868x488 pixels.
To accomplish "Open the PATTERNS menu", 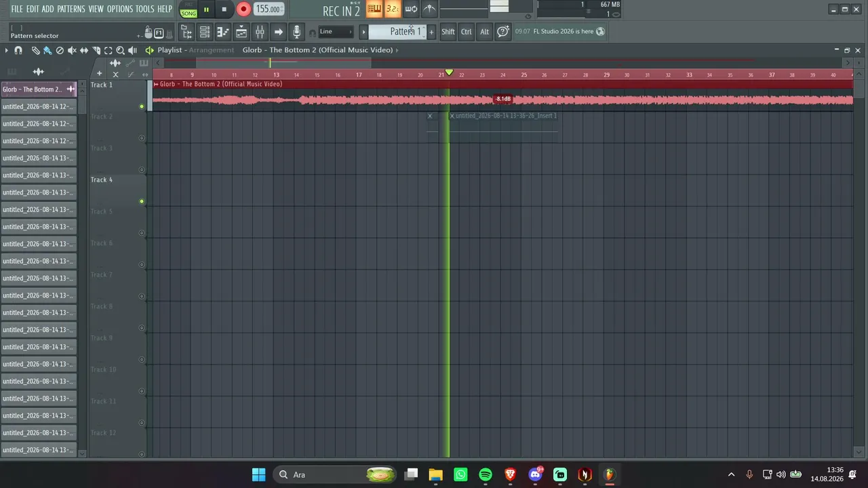I will point(71,9).
